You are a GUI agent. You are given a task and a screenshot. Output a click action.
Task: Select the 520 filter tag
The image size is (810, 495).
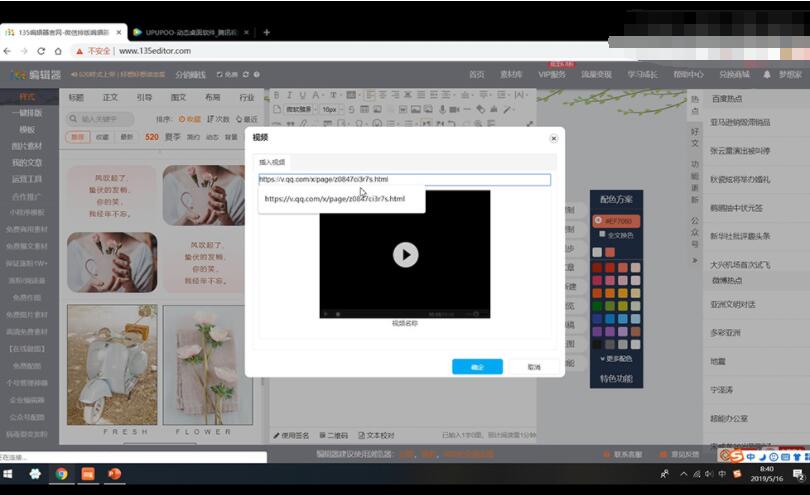pyautogui.click(x=152, y=137)
